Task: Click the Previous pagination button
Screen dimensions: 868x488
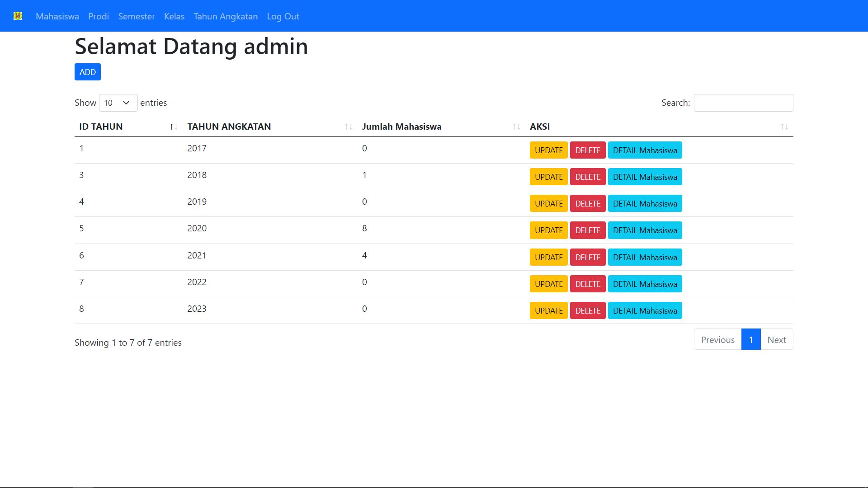Action: [717, 339]
